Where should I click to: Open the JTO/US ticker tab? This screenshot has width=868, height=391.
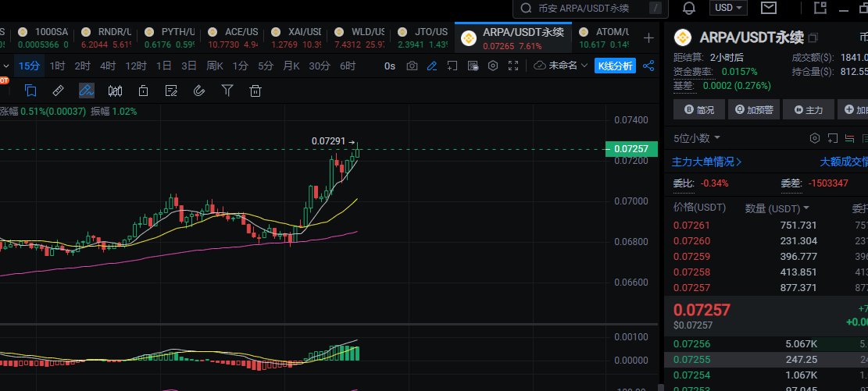point(423,38)
